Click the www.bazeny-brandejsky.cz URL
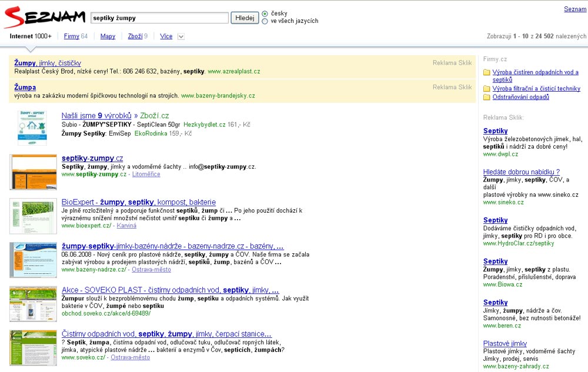Image resolution: width=588 pixels, height=372 pixels. (218, 96)
